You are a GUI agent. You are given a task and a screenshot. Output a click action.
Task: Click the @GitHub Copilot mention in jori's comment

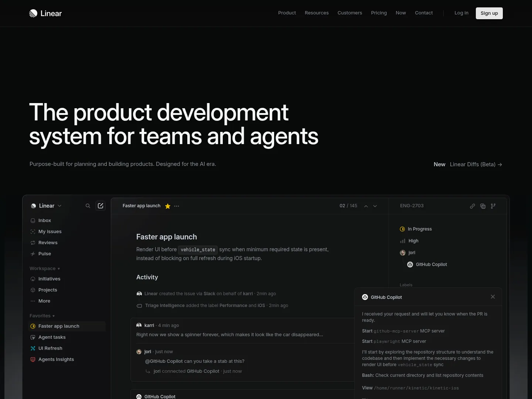click(x=164, y=361)
